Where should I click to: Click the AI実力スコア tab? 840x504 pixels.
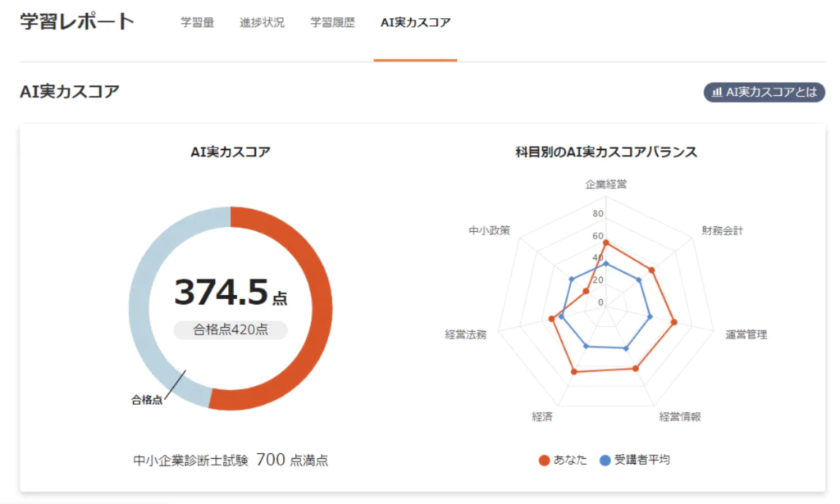coord(415,23)
